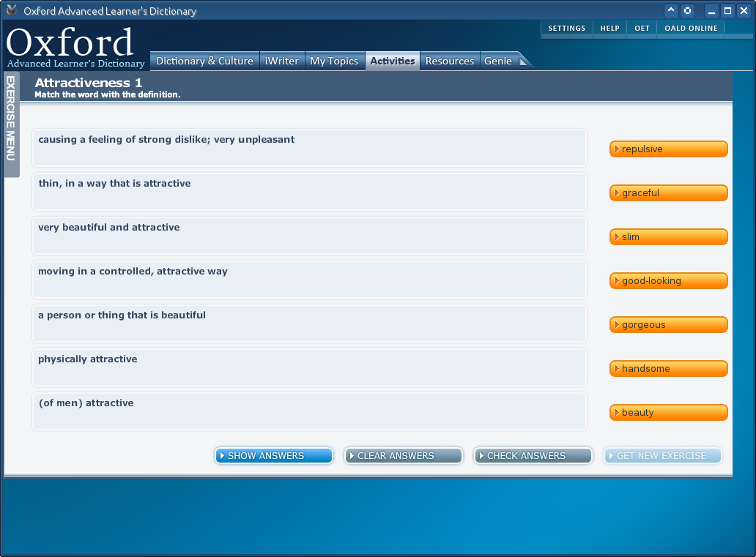Open the Dictionary & Culture tab

204,61
